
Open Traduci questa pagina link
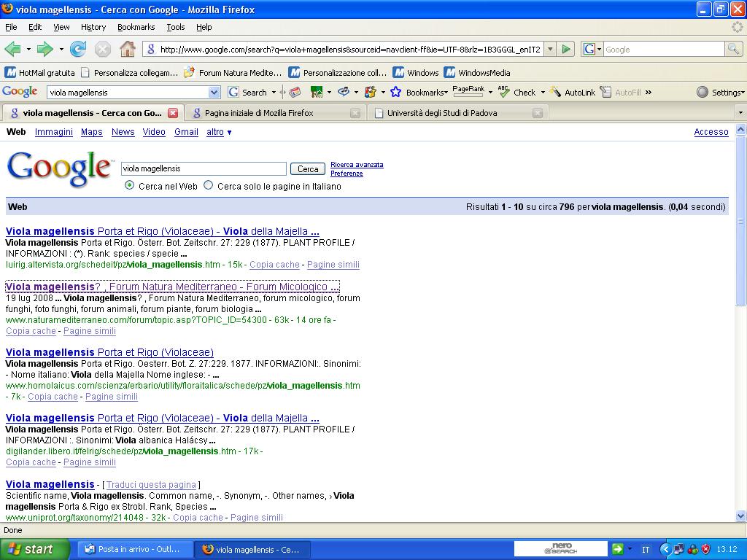coord(151,485)
